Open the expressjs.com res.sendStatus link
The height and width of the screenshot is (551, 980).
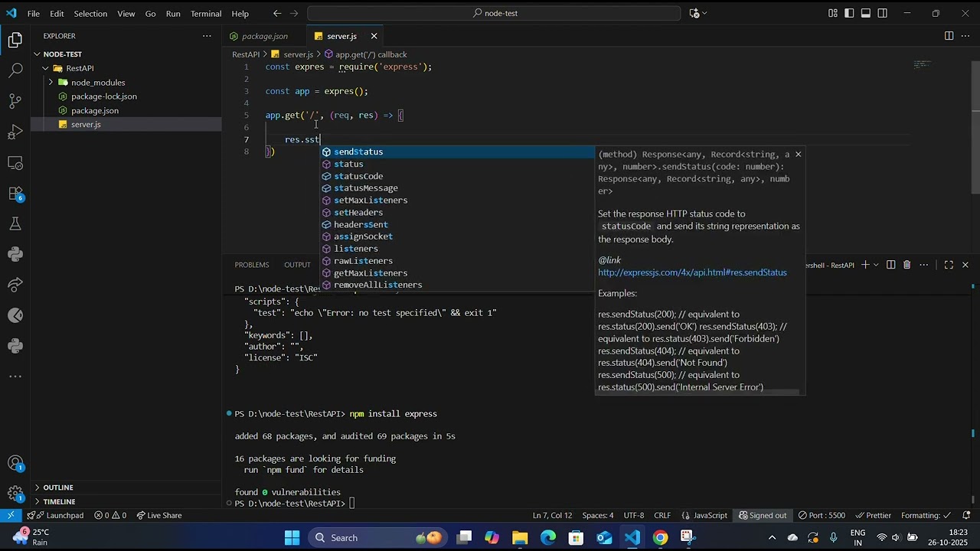point(692,272)
